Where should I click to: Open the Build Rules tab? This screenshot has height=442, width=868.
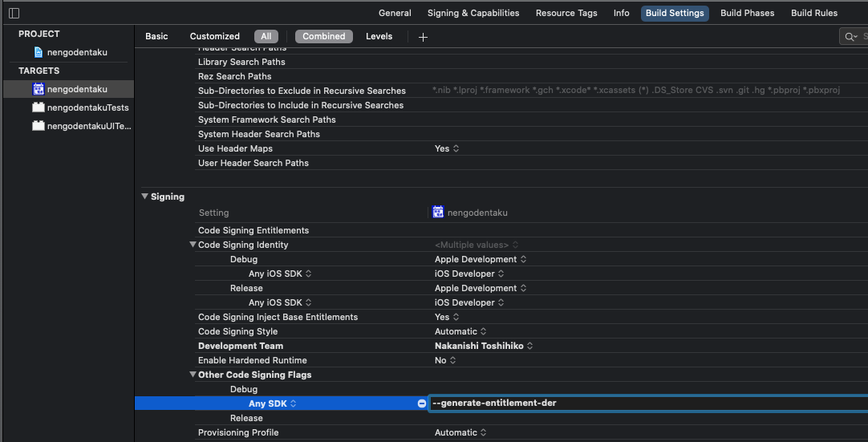point(813,13)
